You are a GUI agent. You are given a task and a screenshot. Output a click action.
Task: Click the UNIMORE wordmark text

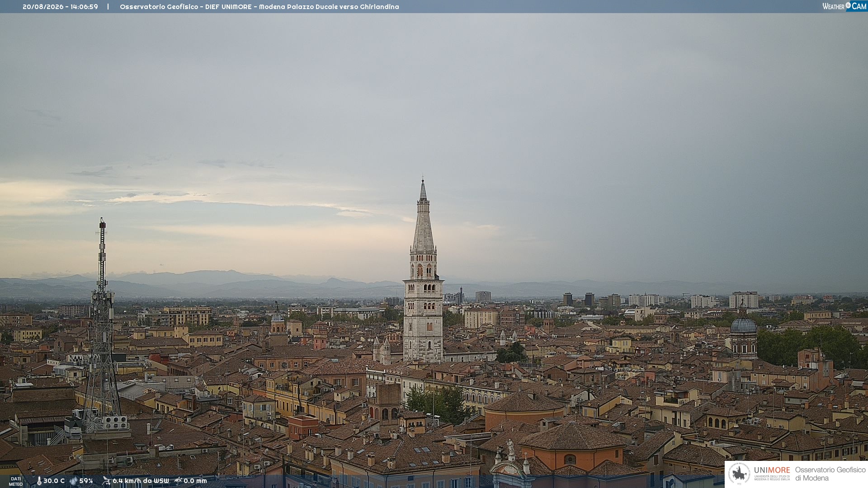[x=772, y=470]
